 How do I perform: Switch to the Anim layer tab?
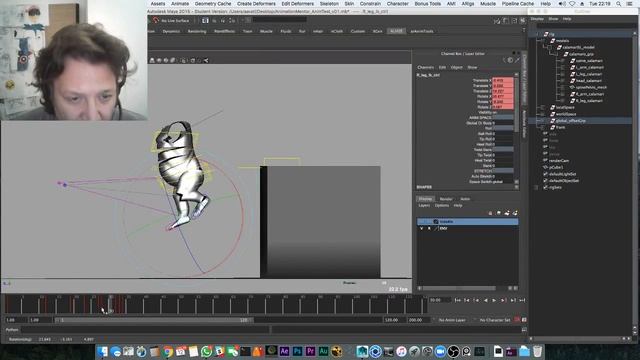[465, 199]
